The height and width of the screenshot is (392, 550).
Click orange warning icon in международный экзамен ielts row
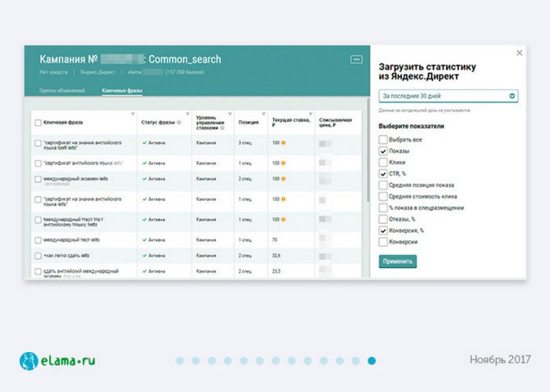coord(284,179)
